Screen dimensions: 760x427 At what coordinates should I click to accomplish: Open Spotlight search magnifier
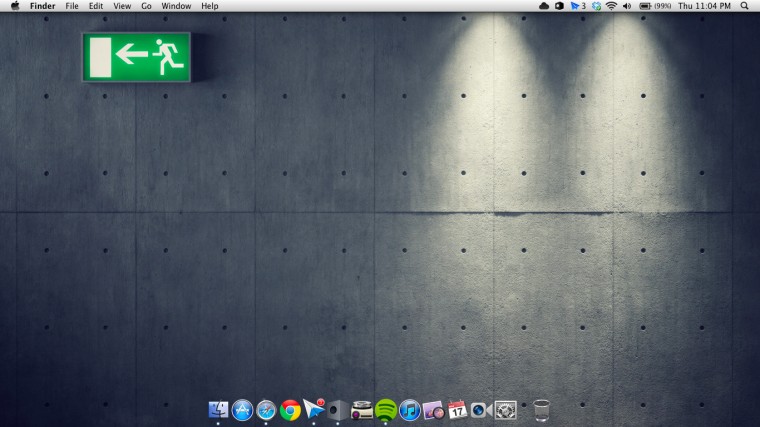tap(744, 6)
